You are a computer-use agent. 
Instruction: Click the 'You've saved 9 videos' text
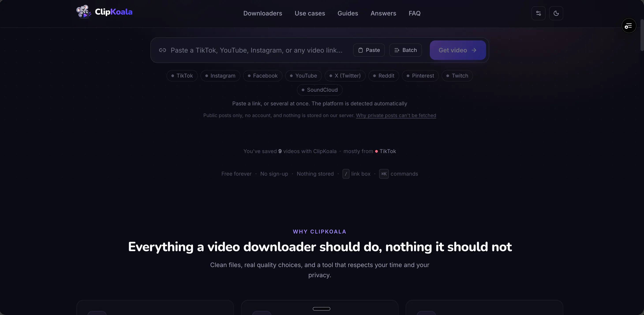(290, 151)
